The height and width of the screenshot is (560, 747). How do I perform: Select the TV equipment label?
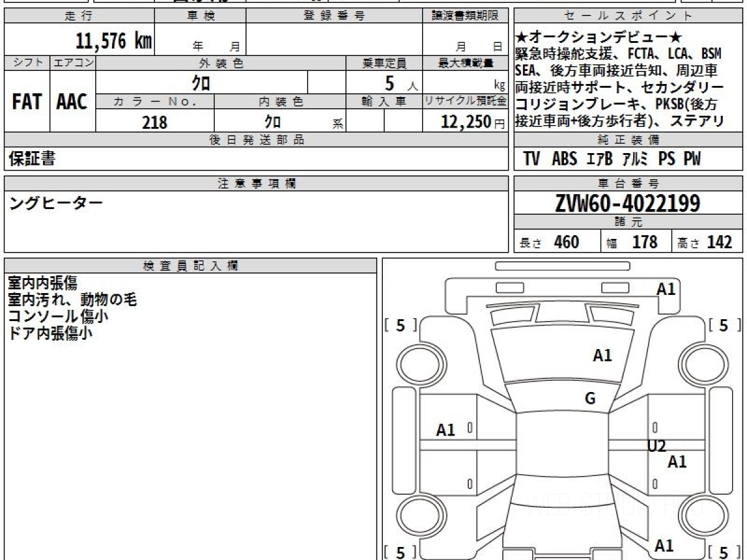[x=531, y=159]
